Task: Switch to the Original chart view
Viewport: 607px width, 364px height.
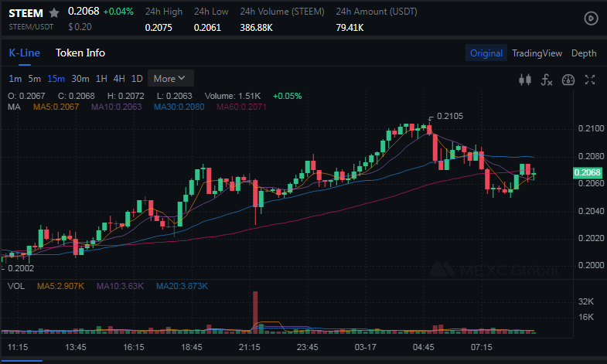Action: 486,53
